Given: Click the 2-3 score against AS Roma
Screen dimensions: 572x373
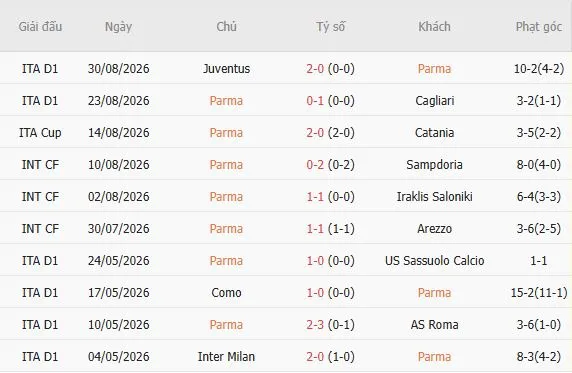Looking at the screenshot, I should [x=315, y=325].
